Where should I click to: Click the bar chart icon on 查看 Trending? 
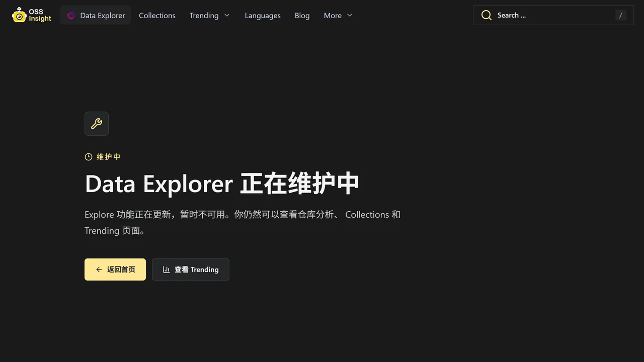click(x=167, y=269)
